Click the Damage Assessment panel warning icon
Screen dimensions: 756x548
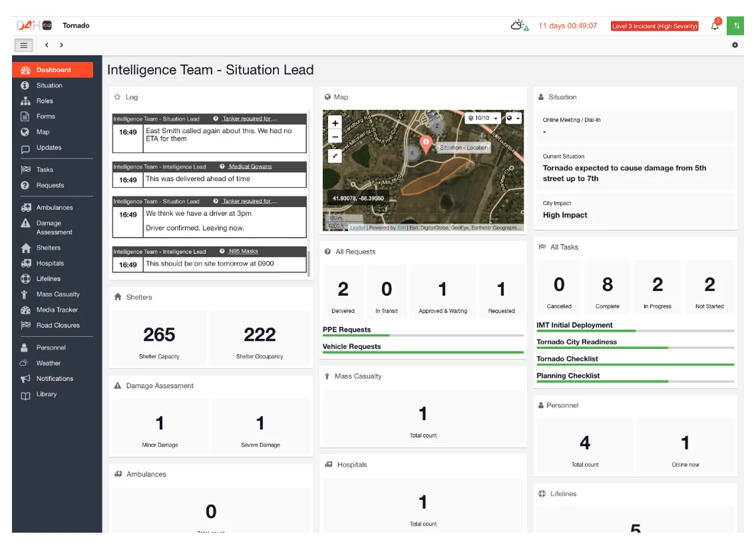click(x=117, y=386)
